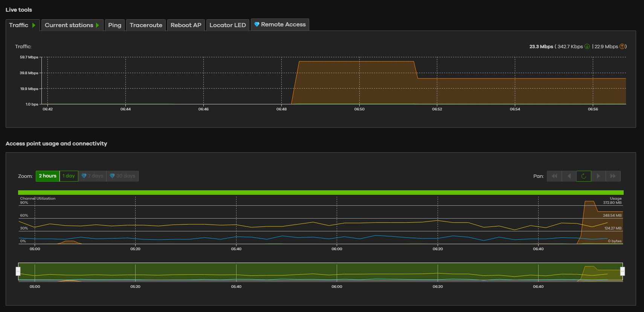Viewport: 644px width, 312px height.
Task: Switch to the Traceroute tab
Action: tap(146, 25)
